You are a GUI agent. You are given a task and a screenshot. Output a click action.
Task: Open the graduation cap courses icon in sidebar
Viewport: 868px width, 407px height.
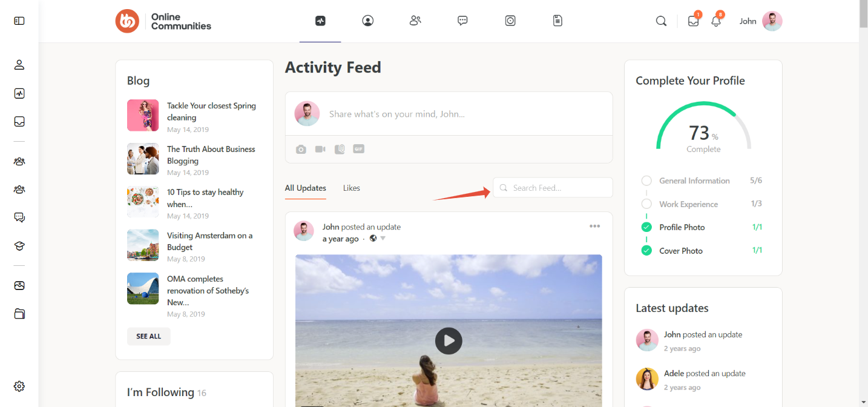point(19,246)
